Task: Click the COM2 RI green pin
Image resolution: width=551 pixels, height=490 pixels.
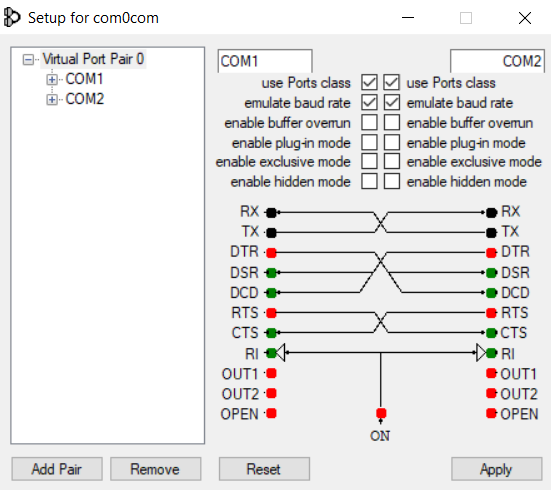Action: tap(491, 353)
